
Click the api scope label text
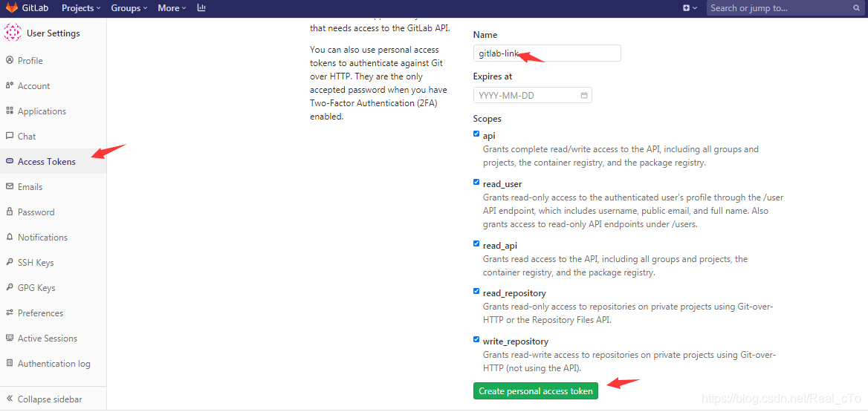point(489,136)
